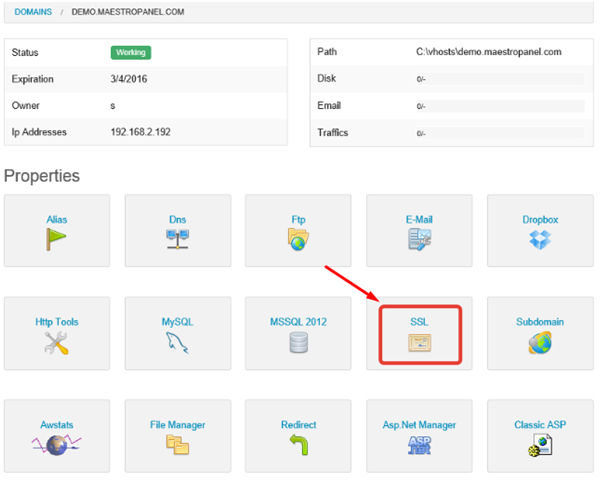The height and width of the screenshot is (484, 609).
Task: Select the Owner value s
Action: coord(113,106)
